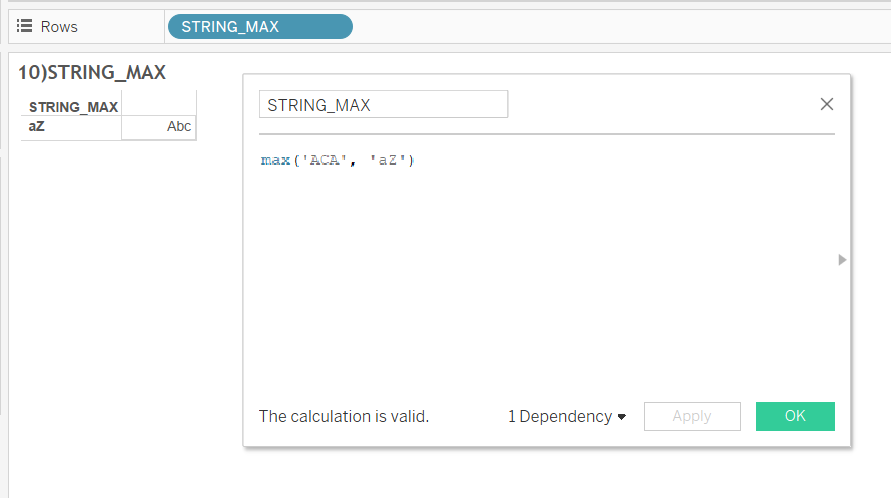Confirm calculation with the OK button
Screen dimensions: 891x498
tap(795, 416)
